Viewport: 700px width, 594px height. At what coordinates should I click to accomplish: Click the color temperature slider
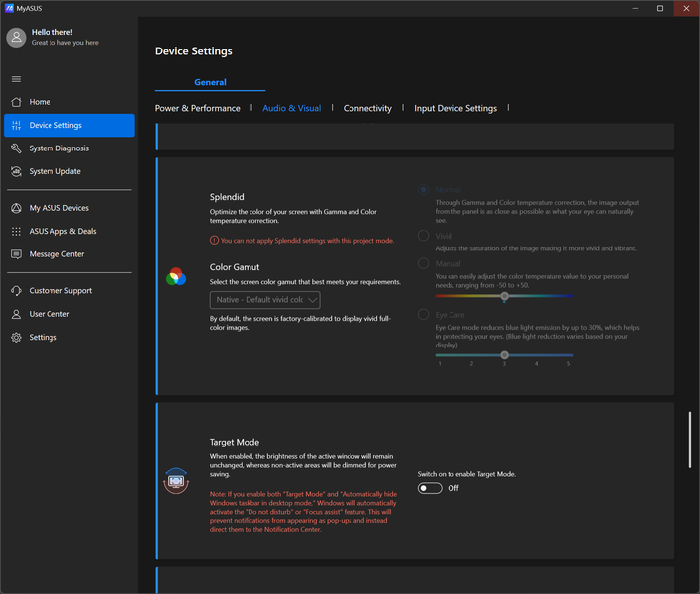[x=504, y=296]
